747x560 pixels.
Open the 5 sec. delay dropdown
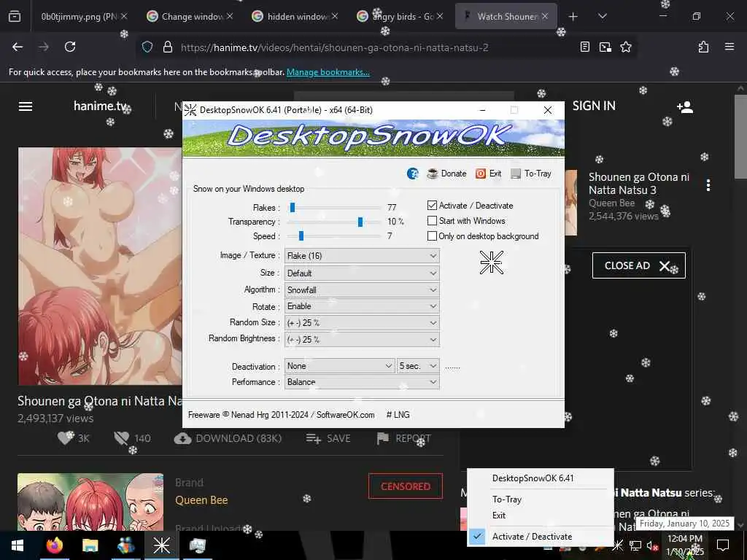click(x=418, y=366)
